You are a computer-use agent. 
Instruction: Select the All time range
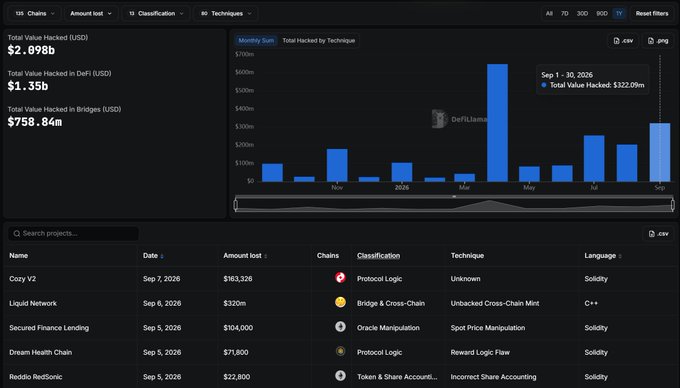point(549,13)
